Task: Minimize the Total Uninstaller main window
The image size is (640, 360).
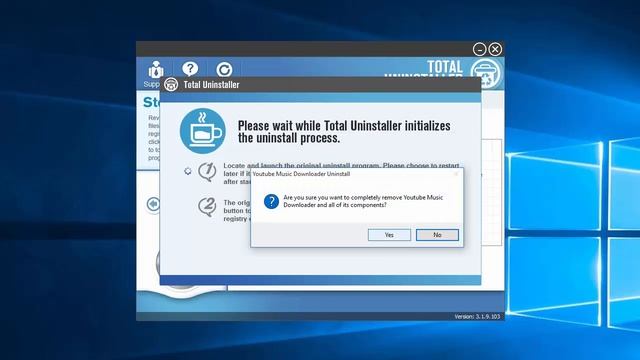Action: [x=479, y=49]
